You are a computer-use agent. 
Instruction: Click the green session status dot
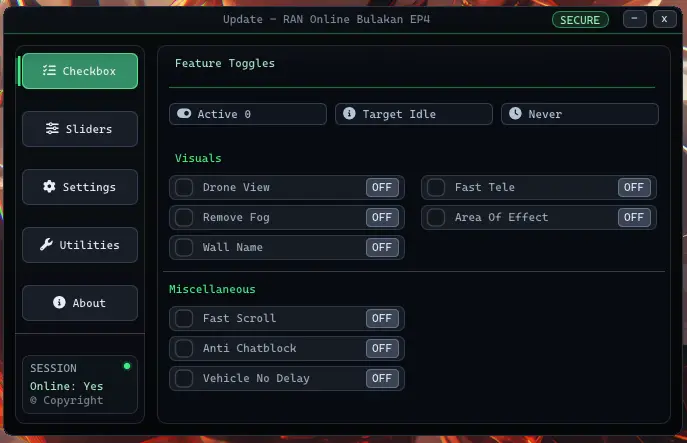[x=127, y=366]
